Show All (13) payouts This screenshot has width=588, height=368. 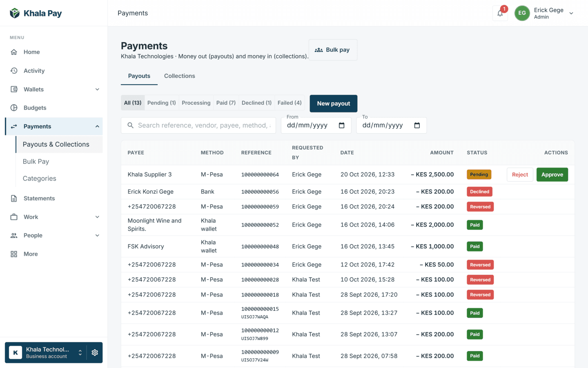133,103
